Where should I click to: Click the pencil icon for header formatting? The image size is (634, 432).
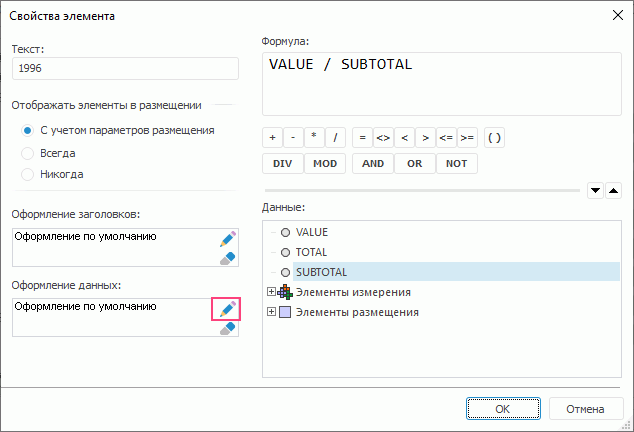pyautogui.click(x=228, y=239)
